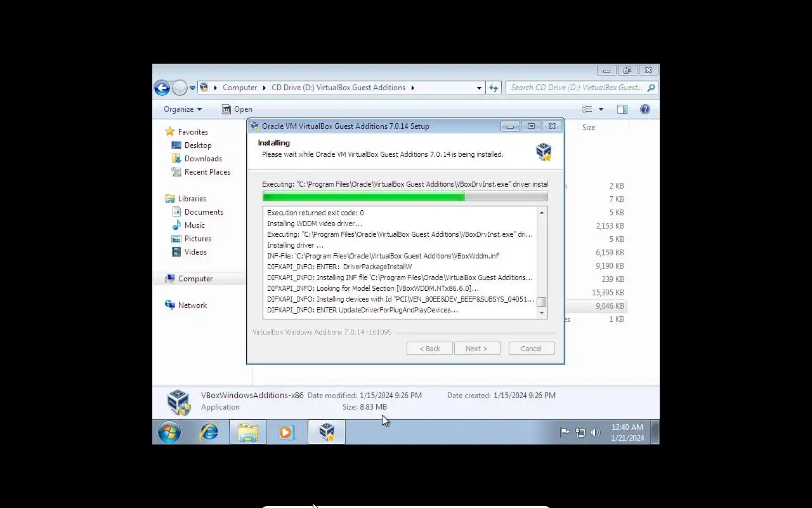Click the Size column header
The image size is (812, 508).
coord(589,128)
